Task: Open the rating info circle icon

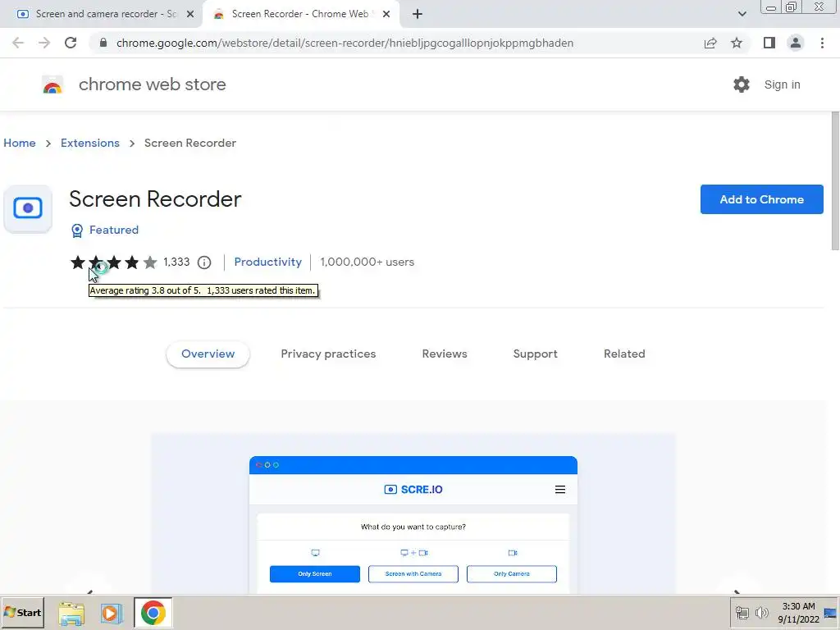Action: [x=204, y=262]
